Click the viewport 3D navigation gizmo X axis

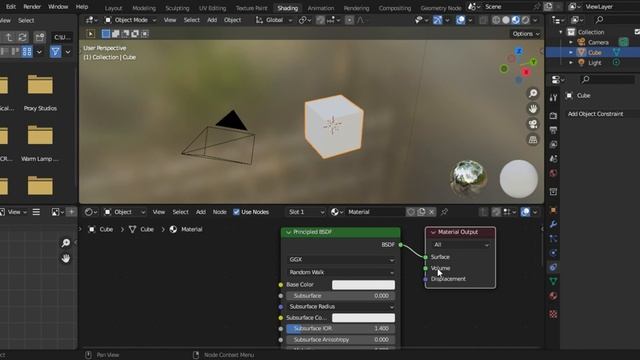pyautogui.click(x=526, y=72)
